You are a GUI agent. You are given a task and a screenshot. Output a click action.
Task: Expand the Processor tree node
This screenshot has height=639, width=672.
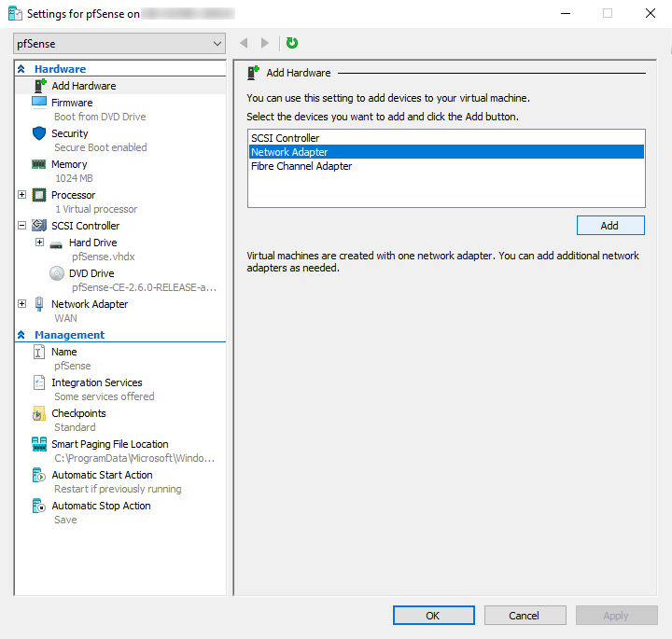pos(21,195)
